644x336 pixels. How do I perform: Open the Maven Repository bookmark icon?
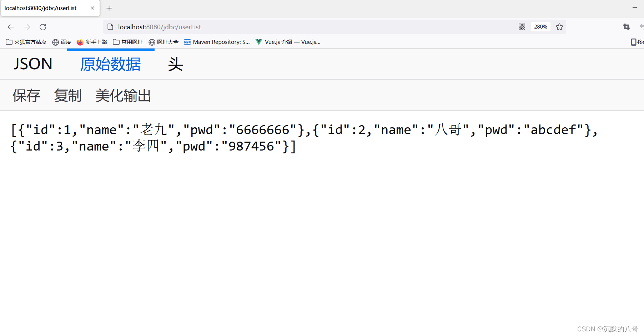point(187,42)
